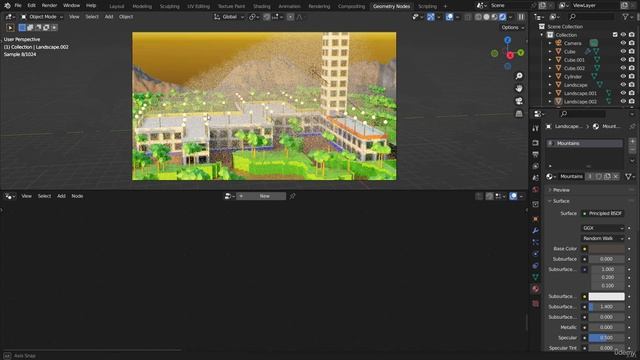Add a new material slot with plus
This screenshot has width=640, height=360.
632,142
